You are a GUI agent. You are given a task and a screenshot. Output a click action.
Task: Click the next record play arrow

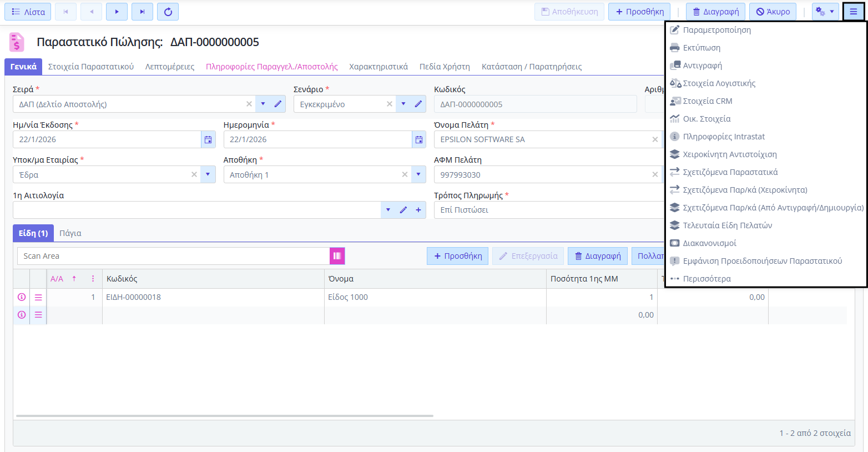[117, 12]
